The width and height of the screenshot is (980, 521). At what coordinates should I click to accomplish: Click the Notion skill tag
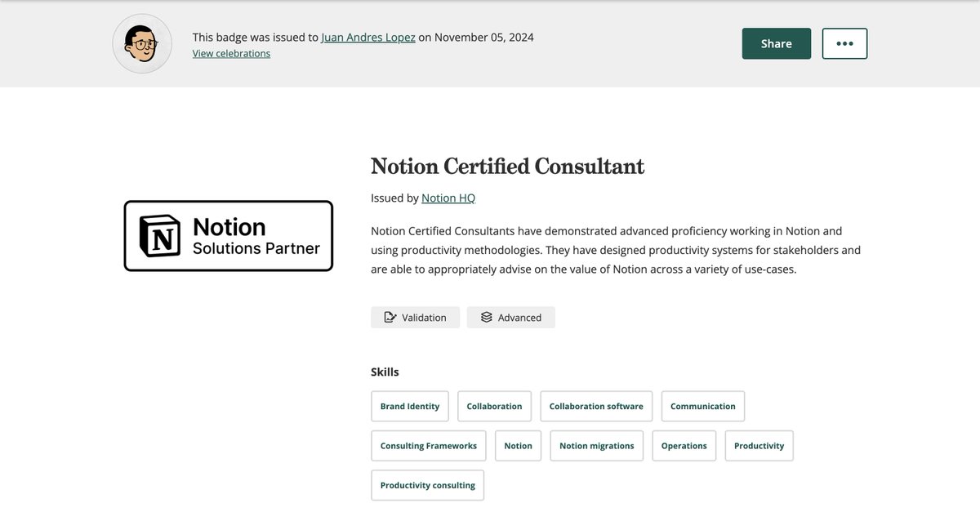(518, 446)
